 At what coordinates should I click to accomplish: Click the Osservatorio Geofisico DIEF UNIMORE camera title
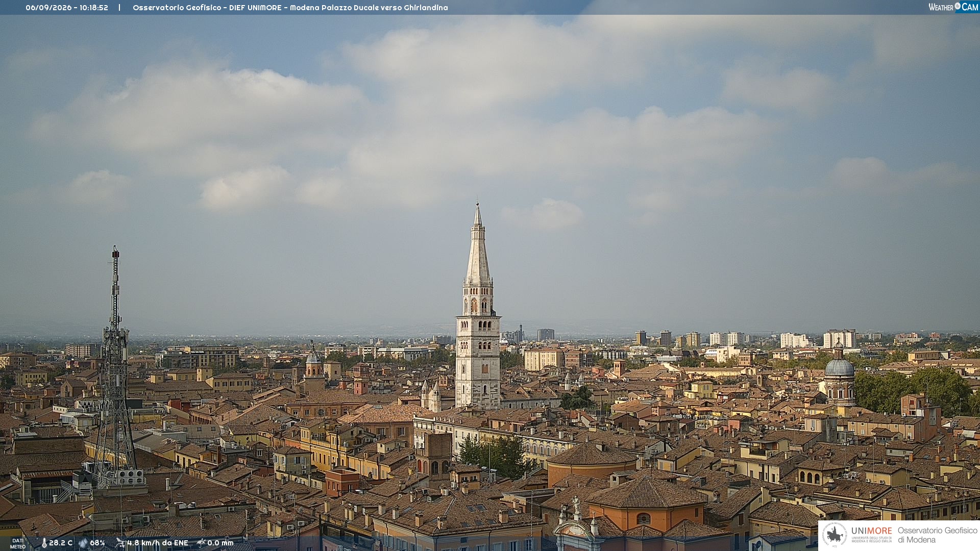click(x=290, y=8)
